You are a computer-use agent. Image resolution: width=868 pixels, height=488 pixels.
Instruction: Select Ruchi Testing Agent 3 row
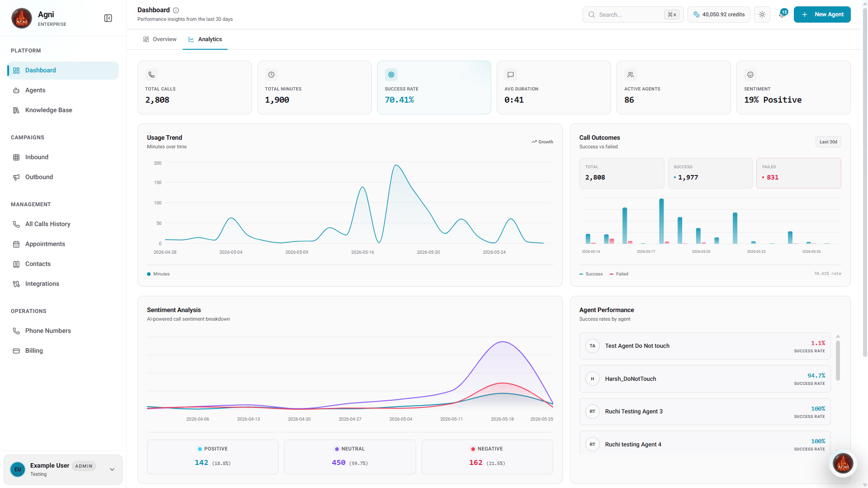(x=705, y=412)
